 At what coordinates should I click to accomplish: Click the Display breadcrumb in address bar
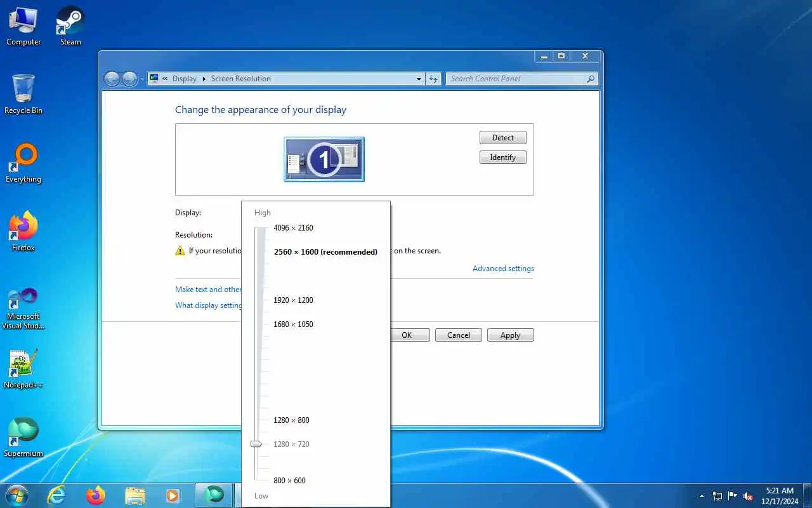point(184,79)
